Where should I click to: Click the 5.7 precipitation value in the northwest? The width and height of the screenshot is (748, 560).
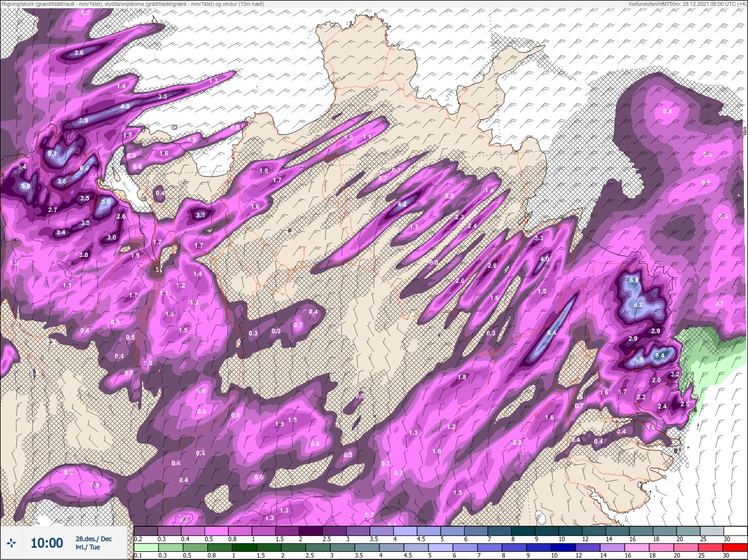click(x=53, y=154)
